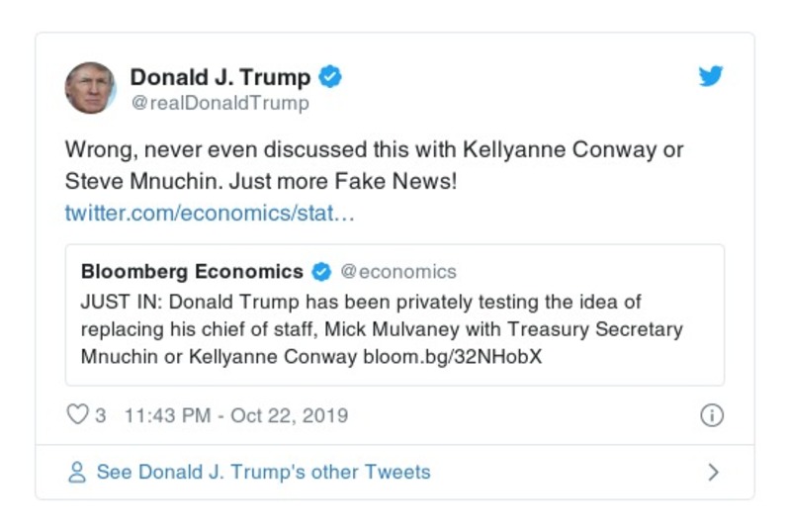790x532 pixels.
Task: Click the info icon on the tweet
Action: tap(711, 415)
